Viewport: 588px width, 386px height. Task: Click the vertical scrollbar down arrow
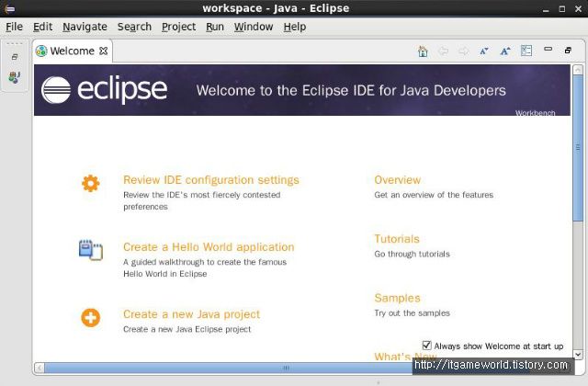pyautogui.click(x=578, y=354)
